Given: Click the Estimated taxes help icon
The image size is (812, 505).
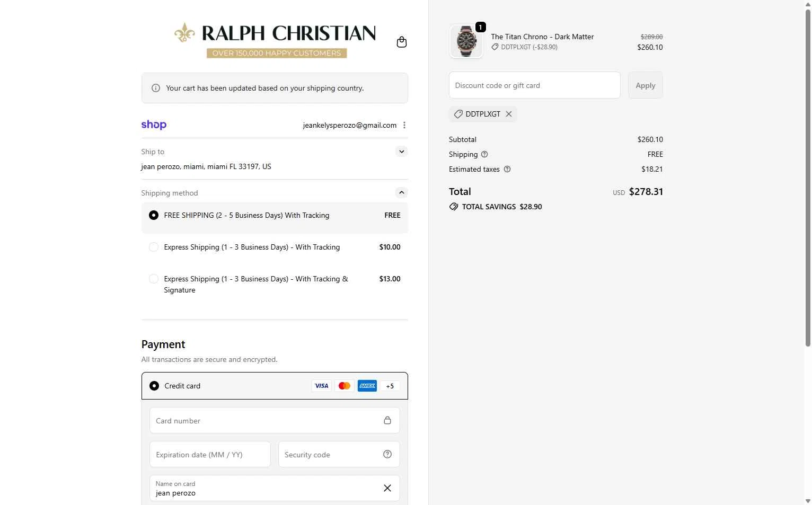Looking at the screenshot, I should [507, 169].
